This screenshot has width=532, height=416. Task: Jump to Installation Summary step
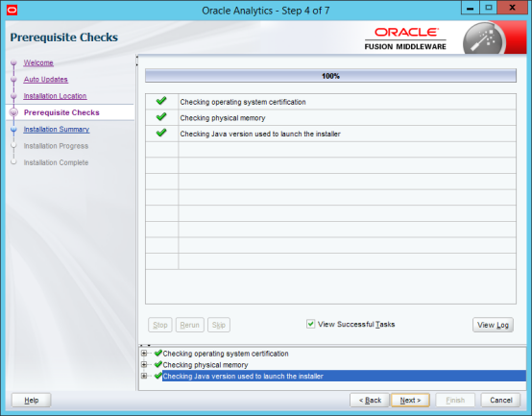(57, 130)
